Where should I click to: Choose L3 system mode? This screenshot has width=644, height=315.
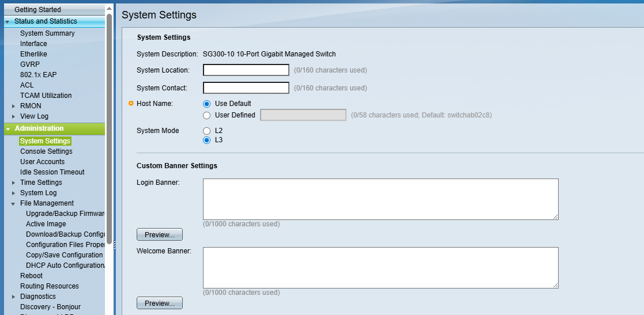click(x=206, y=140)
